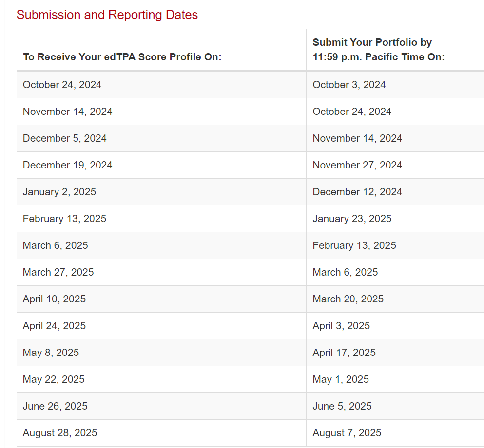Click February 13, 2025 in score profile column
484x448 pixels.
click(64, 219)
